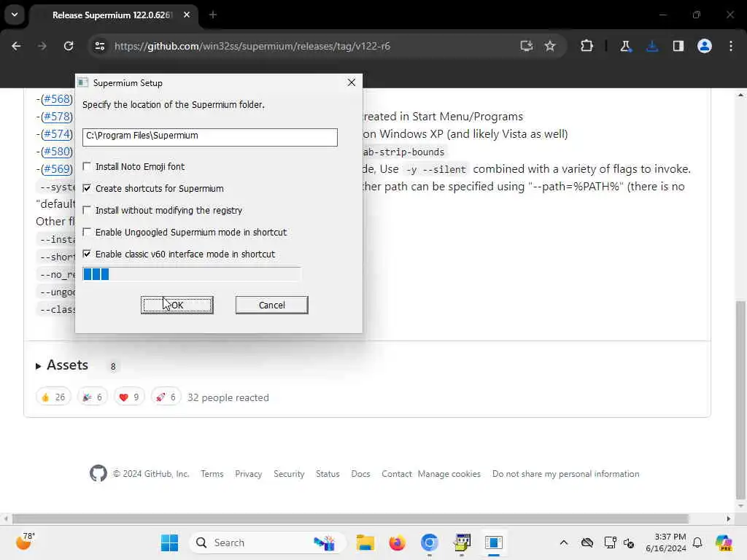Bookmark this page with the star icon
The height and width of the screenshot is (560, 747).
click(550, 46)
